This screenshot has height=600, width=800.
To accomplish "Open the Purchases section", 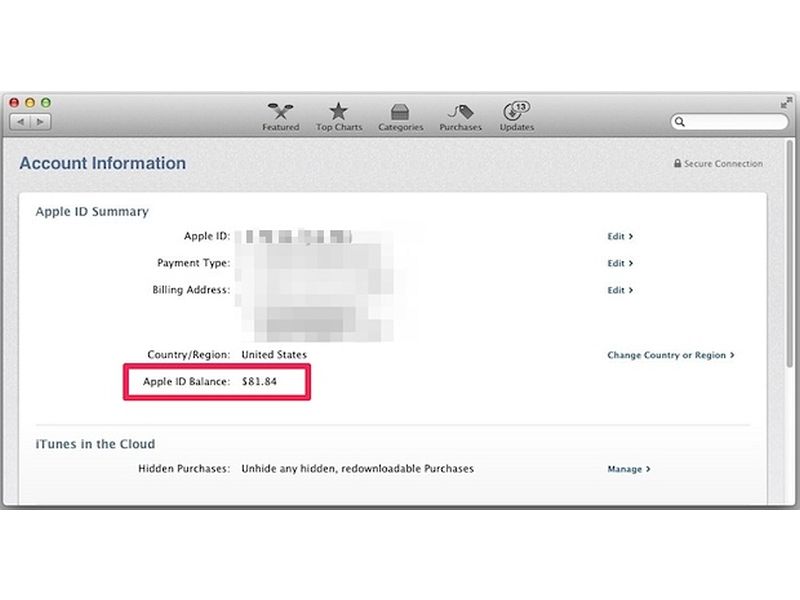I will pos(461,117).
